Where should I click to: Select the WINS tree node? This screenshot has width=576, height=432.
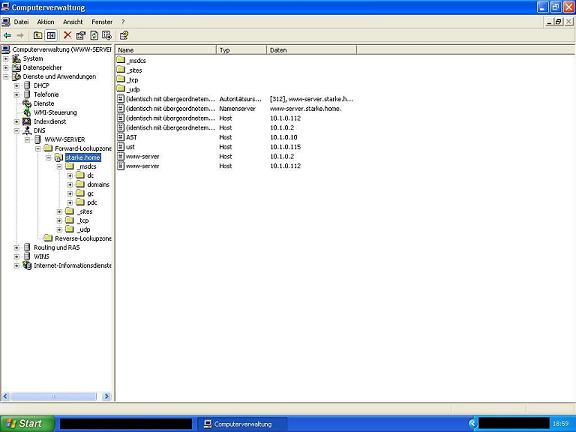click(41, 256)
